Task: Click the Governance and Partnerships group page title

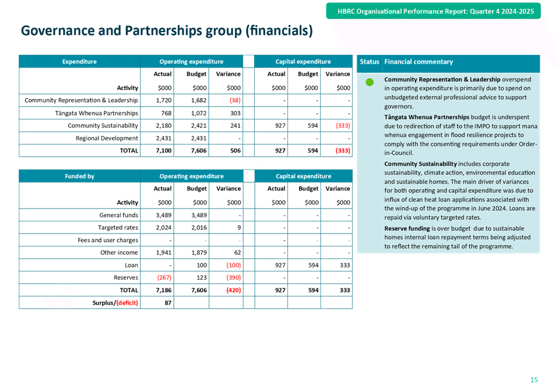Action: 166,31
